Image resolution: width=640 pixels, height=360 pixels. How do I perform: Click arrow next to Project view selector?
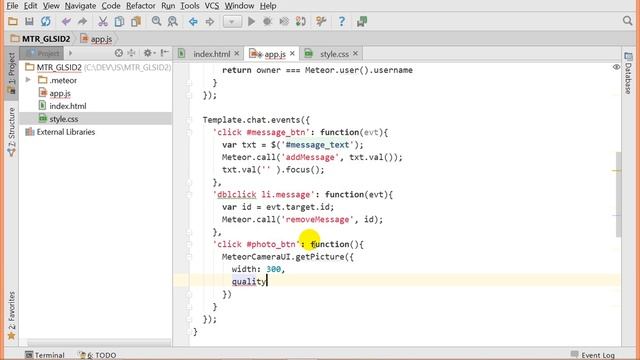point(70,53)
